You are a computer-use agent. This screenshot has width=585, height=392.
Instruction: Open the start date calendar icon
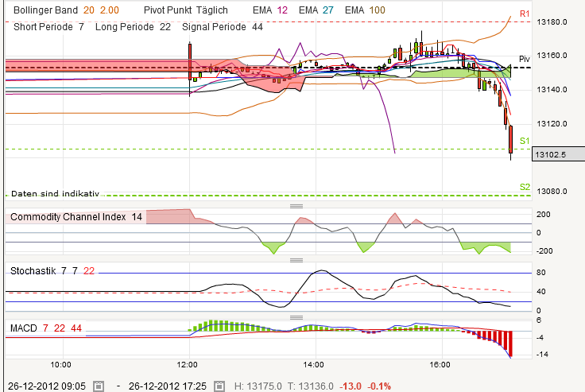click(99, 386)
